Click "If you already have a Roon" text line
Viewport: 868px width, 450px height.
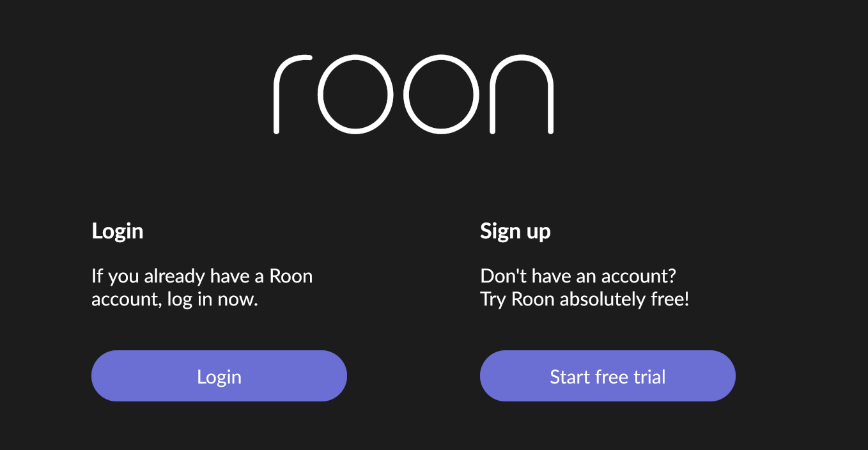tap(202, 277)
